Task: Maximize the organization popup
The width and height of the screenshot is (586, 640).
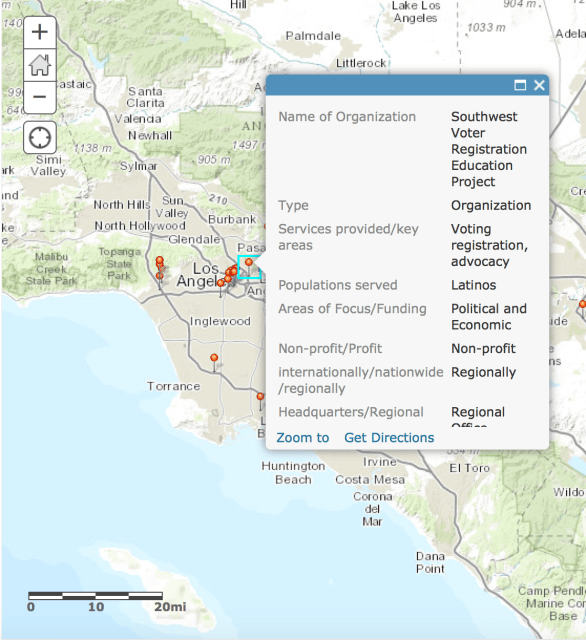Action: coord(520,85)
